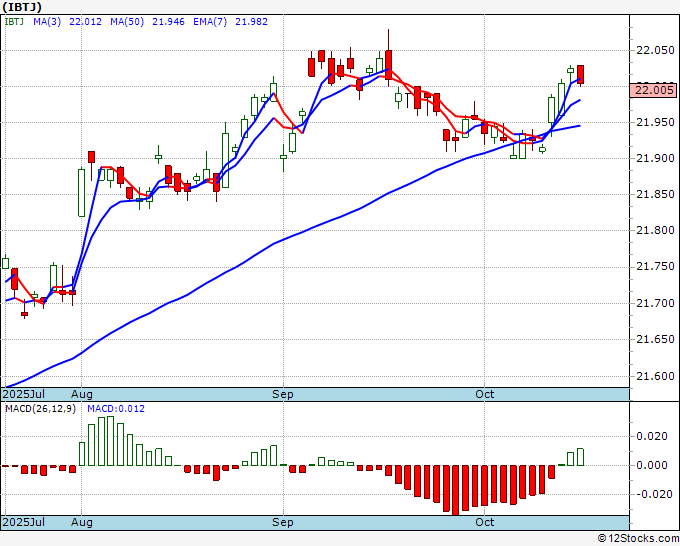Click the tallest green MACD histogram bar
Screen dimensions: 680x546
(x=111, y=441)
